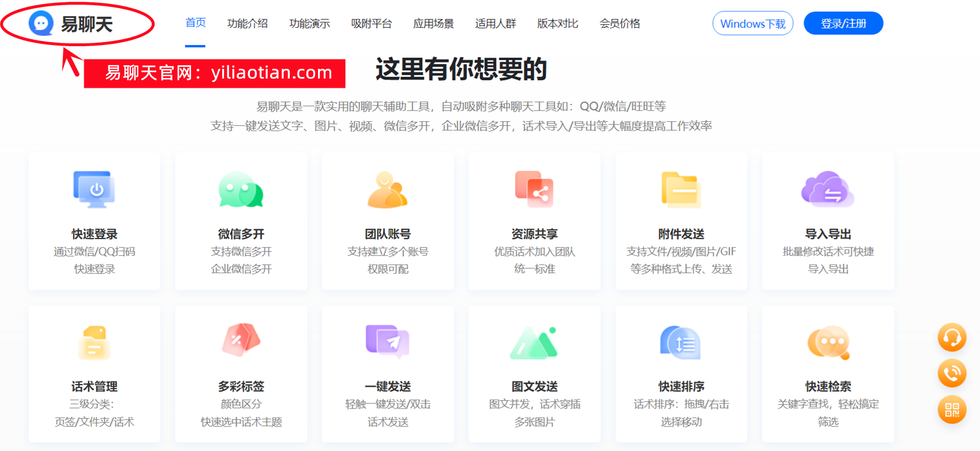This screenshot has width=980, height=451.
Task: Go to 会员价格 in the navigation
Action: click(620, 24)
